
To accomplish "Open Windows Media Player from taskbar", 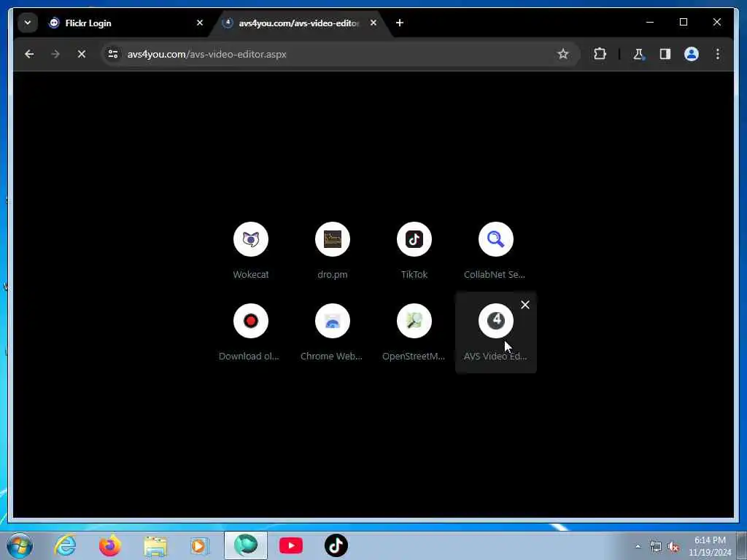I will tap(200, 545).
